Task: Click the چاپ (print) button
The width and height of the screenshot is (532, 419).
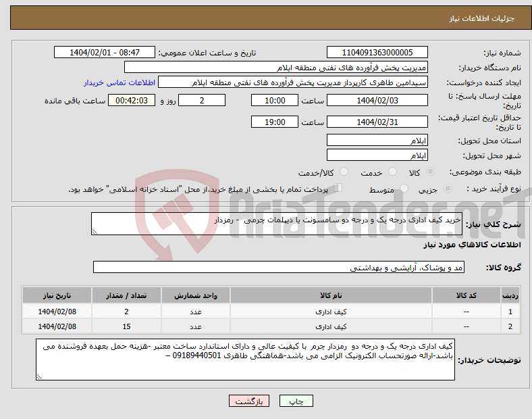Action: click(296, 401)
